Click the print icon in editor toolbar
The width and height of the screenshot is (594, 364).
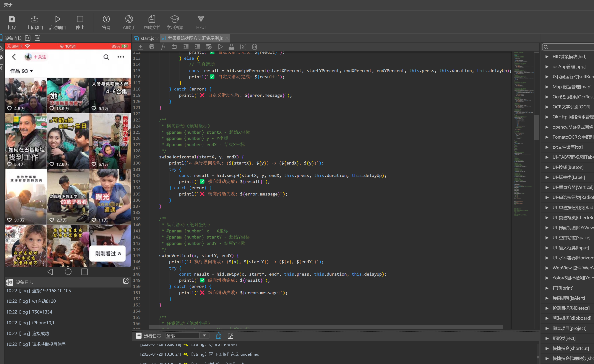coord(152,47)
